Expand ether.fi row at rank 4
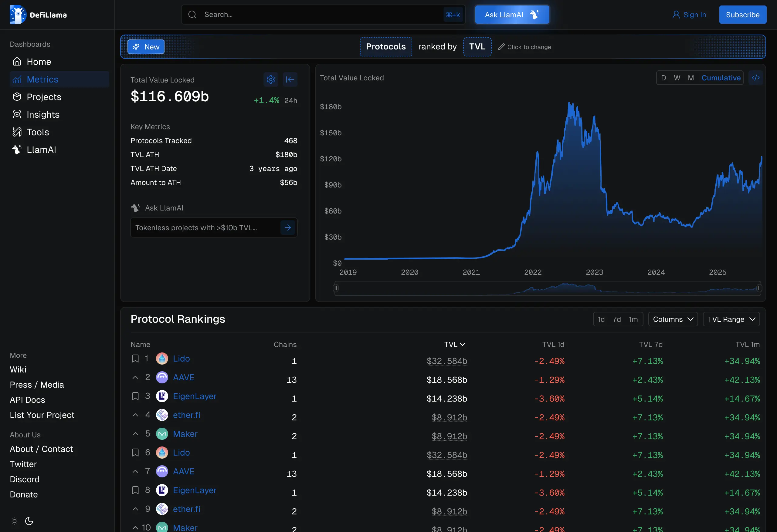 135,415
